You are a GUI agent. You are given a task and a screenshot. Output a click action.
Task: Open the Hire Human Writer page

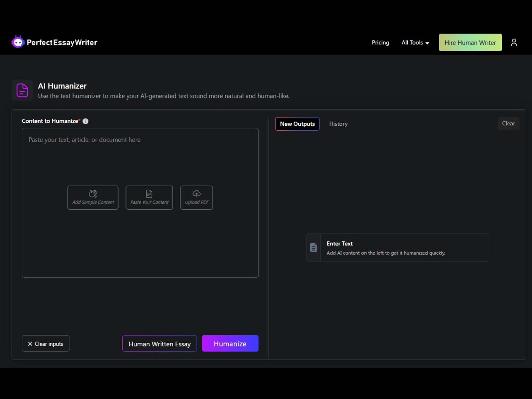(x=470, y=43)
